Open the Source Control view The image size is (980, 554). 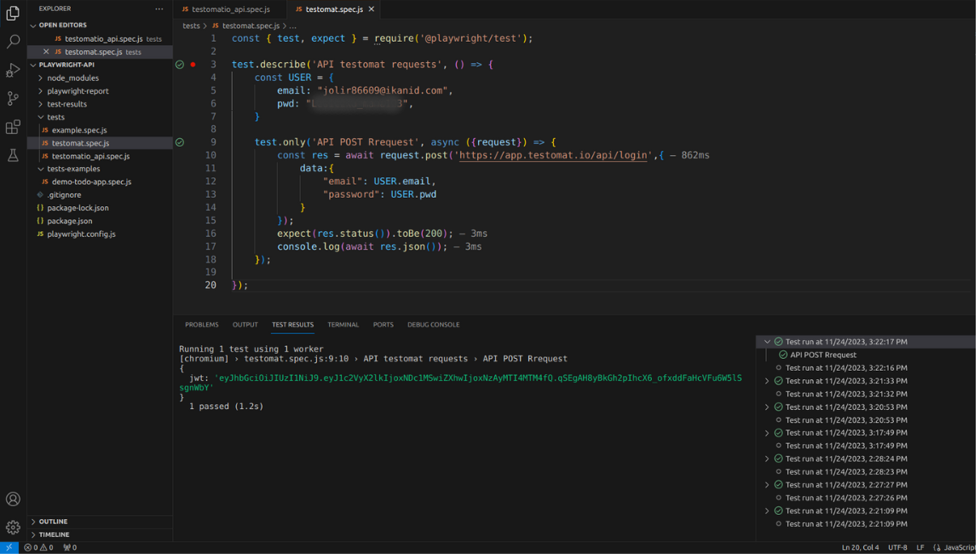(x=13, y=99)
